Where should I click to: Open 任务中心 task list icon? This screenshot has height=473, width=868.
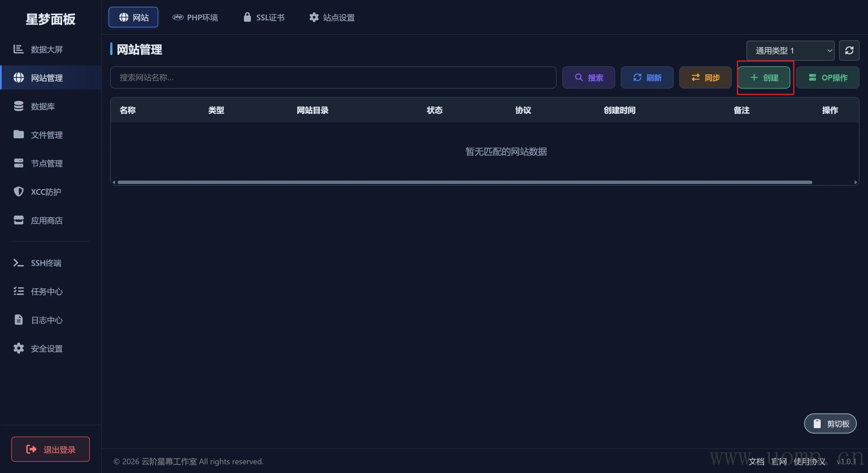19,291
